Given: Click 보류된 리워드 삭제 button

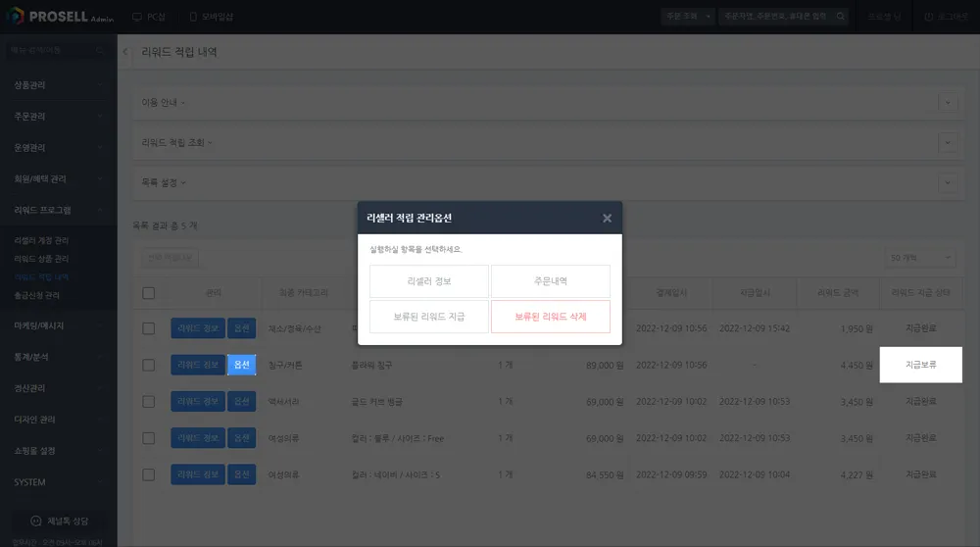Looking at the screenshot, I should [x=551, y=317].
